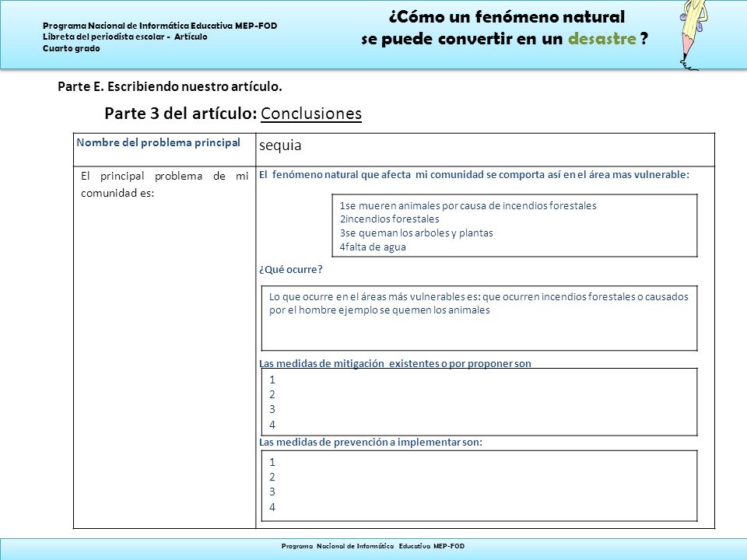Click 'Programa Nacional de Informática Educativa MEP-FOD' header text
747x560 pixels.
point(160,26)
